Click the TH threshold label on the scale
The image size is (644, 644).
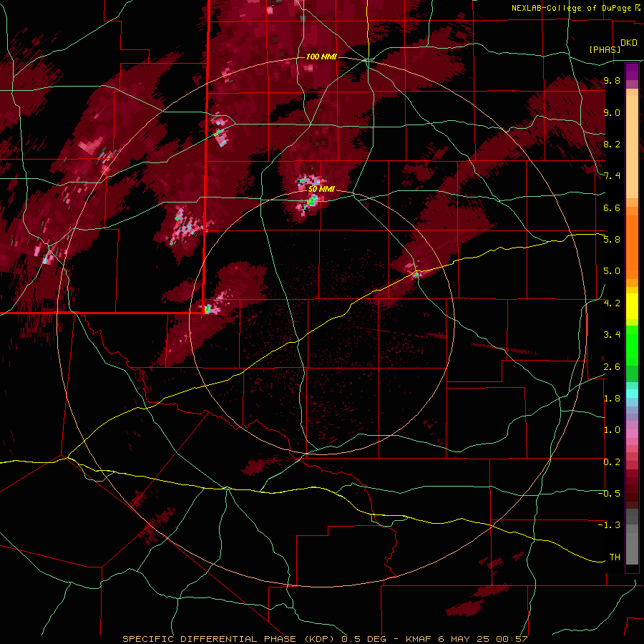(615, 557)
